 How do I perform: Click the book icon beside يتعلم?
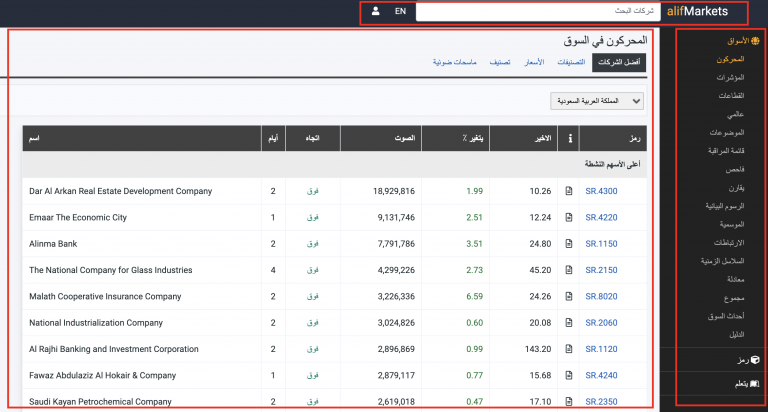[754, 383]
